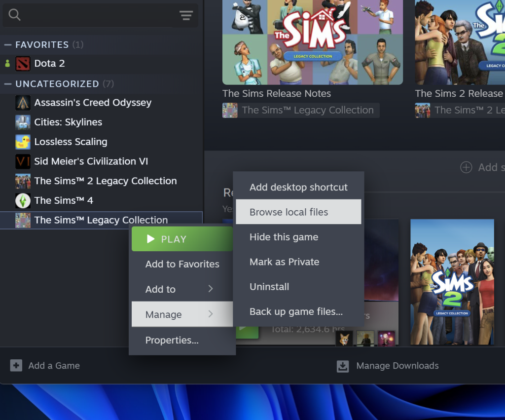505x420 pixels.
Task: Choose Uninstall from the submenu
Action: 298,287
